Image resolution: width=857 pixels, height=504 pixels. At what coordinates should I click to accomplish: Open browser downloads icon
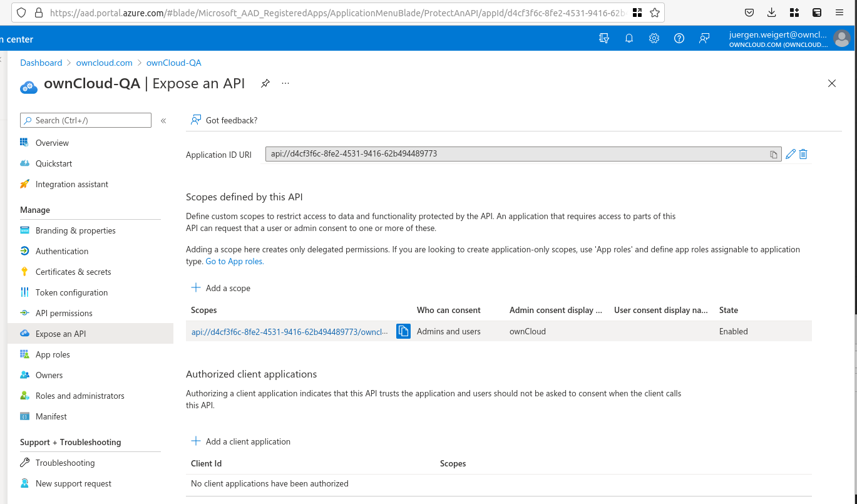click(771, 13)
